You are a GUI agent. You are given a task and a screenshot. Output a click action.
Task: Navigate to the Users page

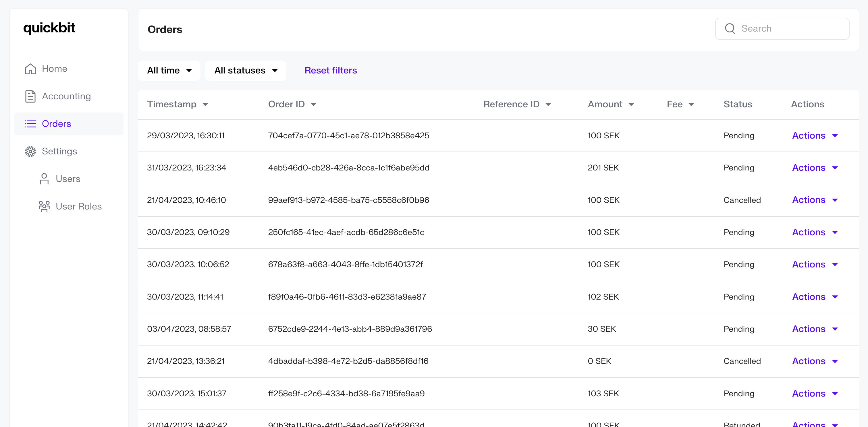pyautogui.click(x=68, y=179)
